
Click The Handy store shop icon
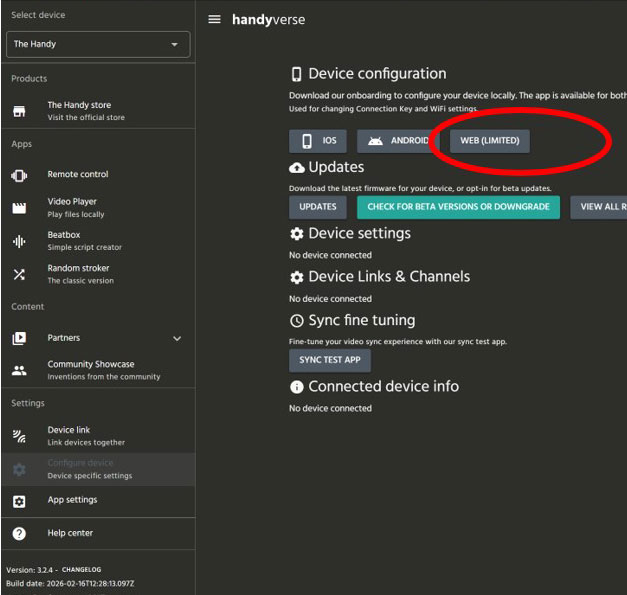19,111
